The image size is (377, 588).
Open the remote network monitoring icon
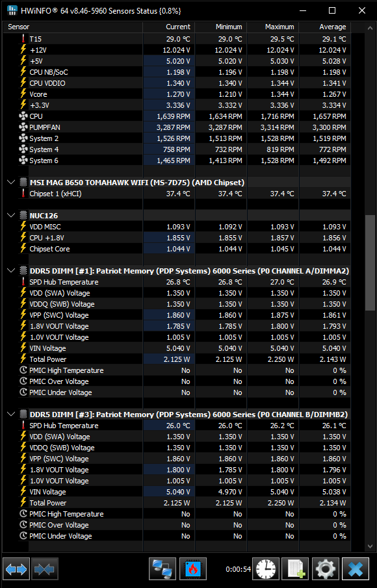[x=162, y=569]
